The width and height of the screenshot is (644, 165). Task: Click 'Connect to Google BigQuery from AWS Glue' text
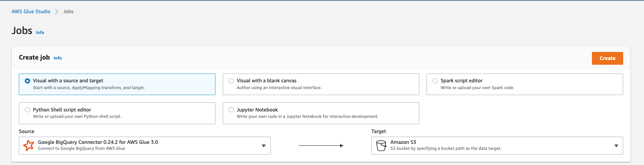(x=81, y=149)
